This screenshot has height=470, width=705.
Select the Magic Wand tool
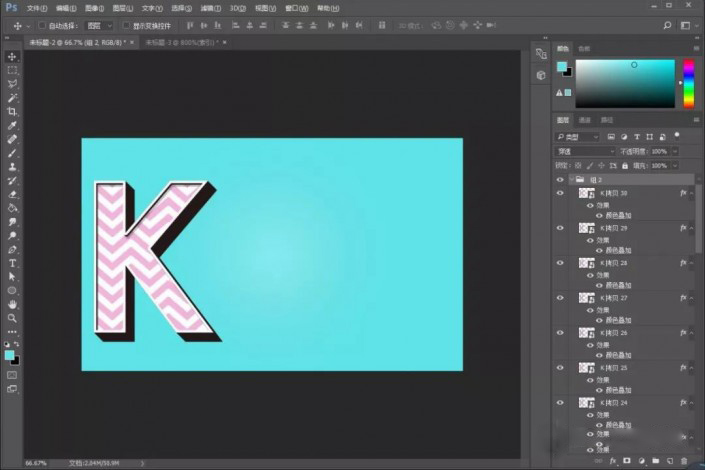coord(12,98)
